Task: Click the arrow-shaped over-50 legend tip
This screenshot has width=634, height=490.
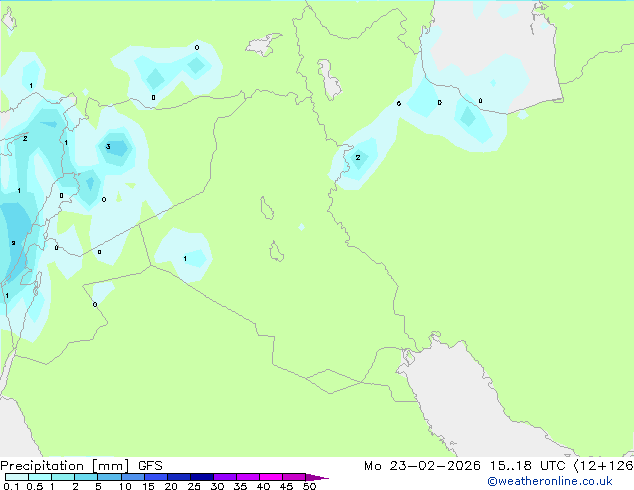Action: pyautogui.click(x=317, y=477)
